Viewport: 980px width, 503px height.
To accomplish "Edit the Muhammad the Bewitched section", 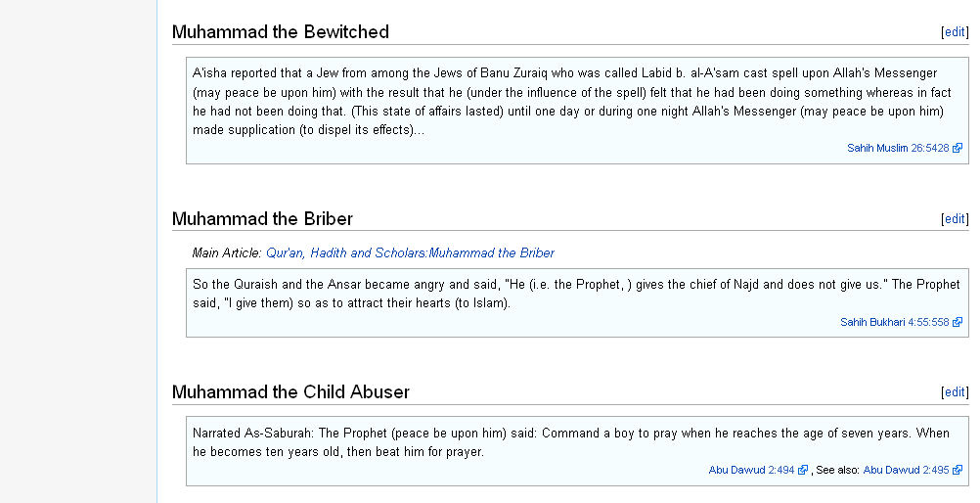I will click(955, 32).
